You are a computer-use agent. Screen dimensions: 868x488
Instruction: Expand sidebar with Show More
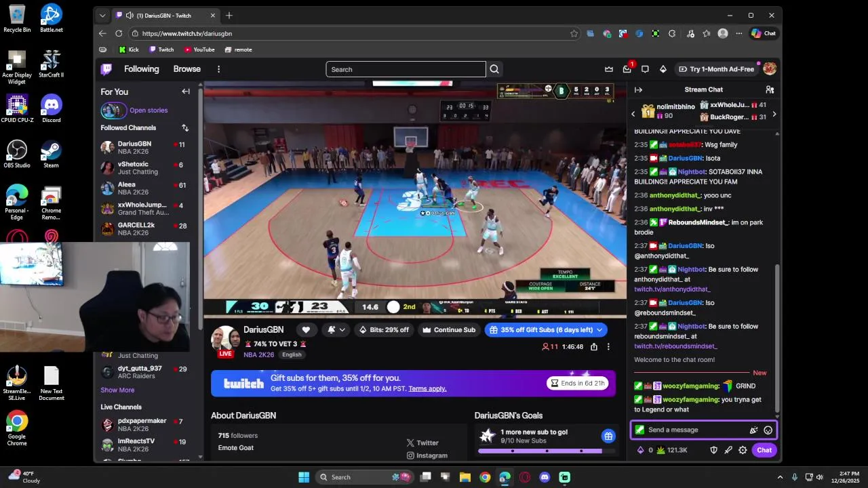(117, 390)
